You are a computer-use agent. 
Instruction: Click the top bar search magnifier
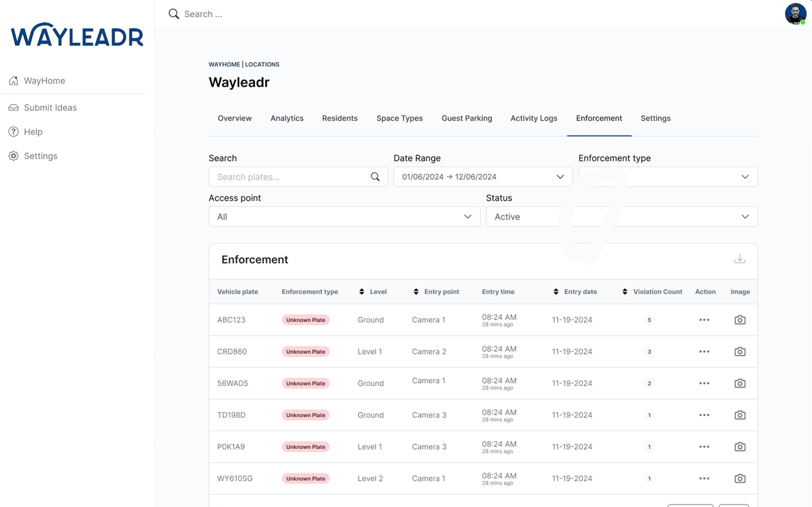173,14
